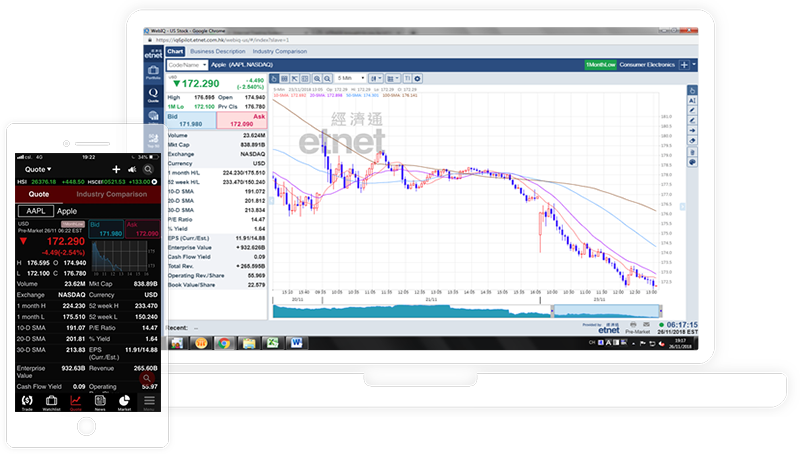This screenshot has width=800, height=454.
Task: Switch to Business Description tab
Action: tap(218, 52)
